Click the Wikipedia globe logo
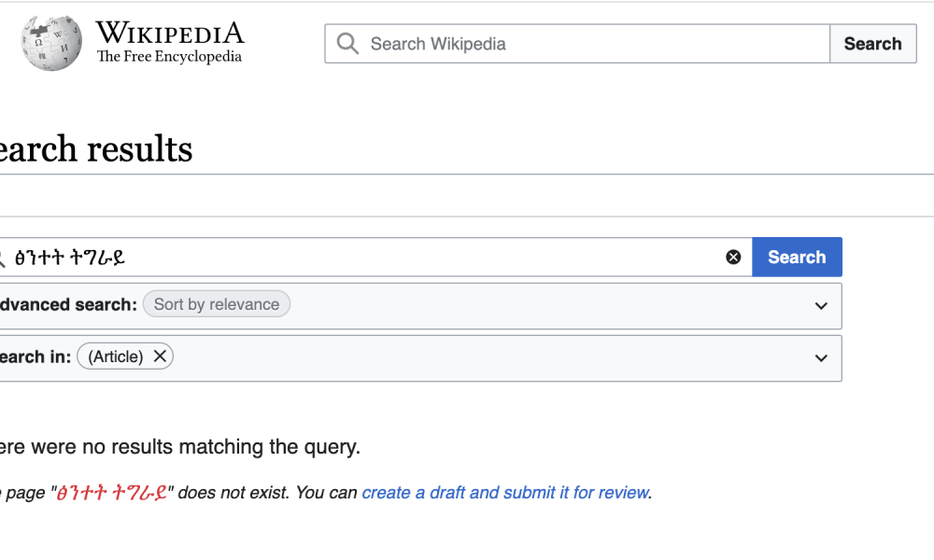The width and height of the screenshot is (934, 560). point(51,43)
